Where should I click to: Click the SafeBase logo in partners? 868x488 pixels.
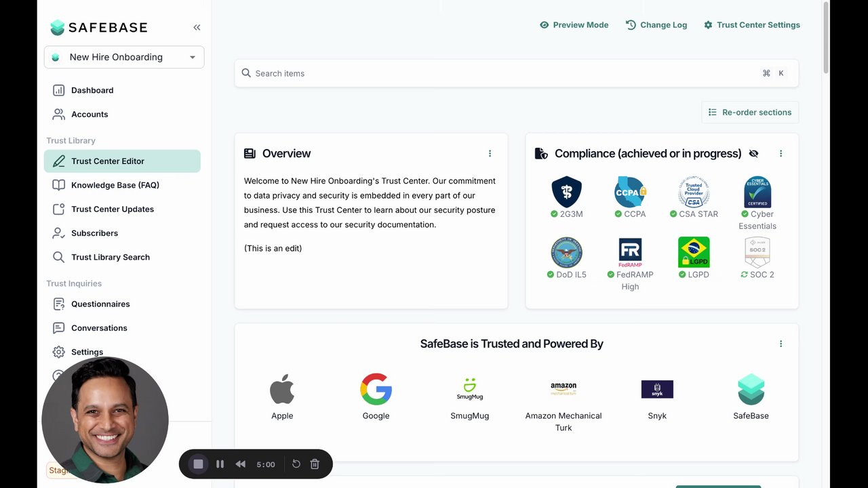(x=751, y=389)
